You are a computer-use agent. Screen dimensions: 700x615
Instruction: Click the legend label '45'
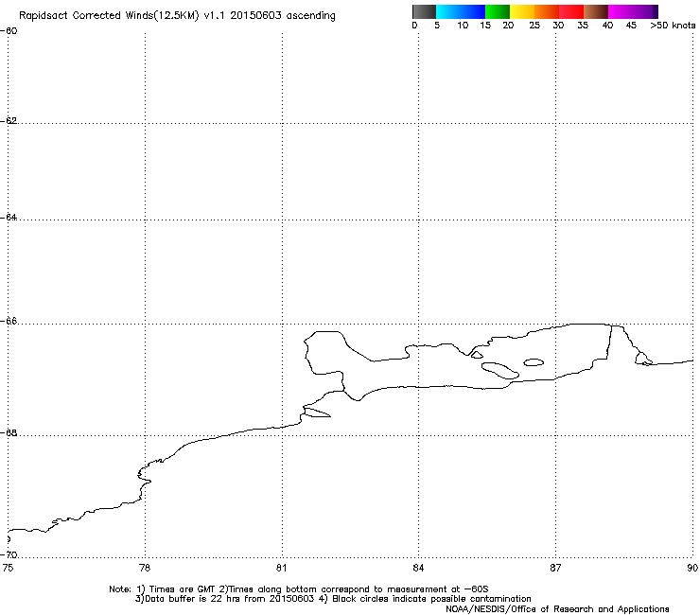pyautogui.click(x=631, y=26)
